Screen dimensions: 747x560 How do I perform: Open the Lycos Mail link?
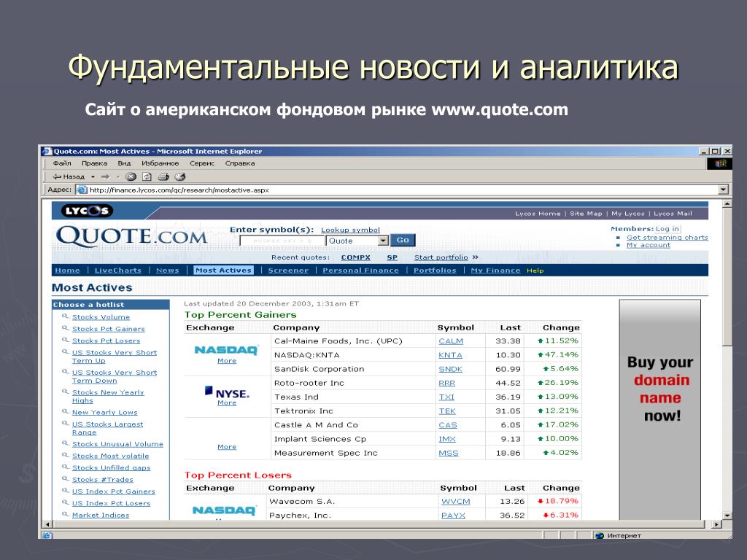tap(673, 214)
